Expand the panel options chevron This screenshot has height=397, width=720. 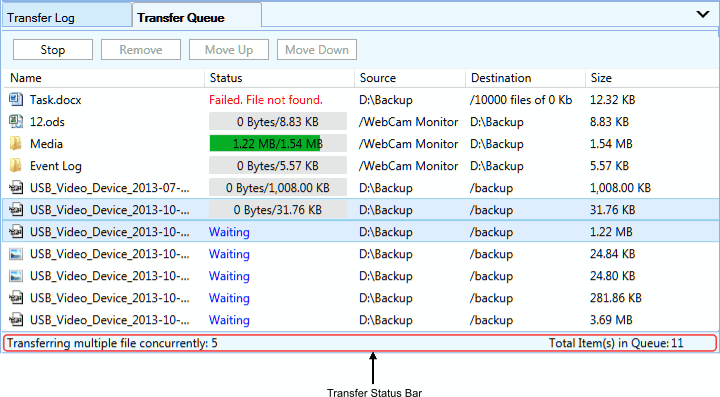click(703, 14)
